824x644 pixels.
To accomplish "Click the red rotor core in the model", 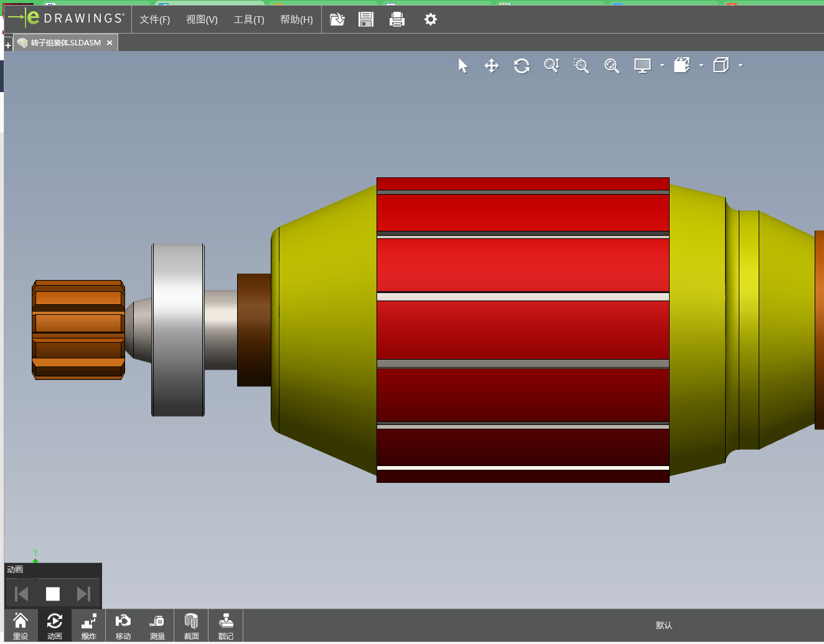I will 523,330.
